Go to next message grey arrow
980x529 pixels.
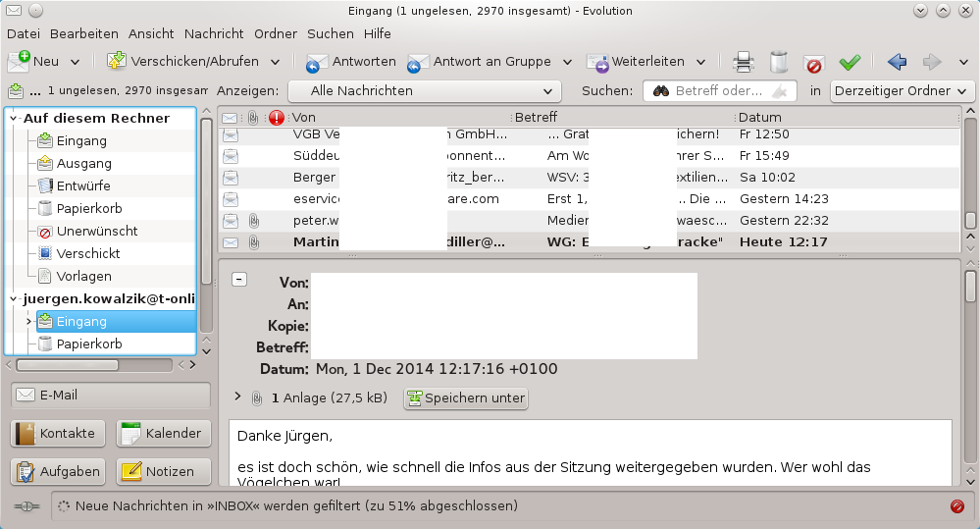click(x=932, y=61)
